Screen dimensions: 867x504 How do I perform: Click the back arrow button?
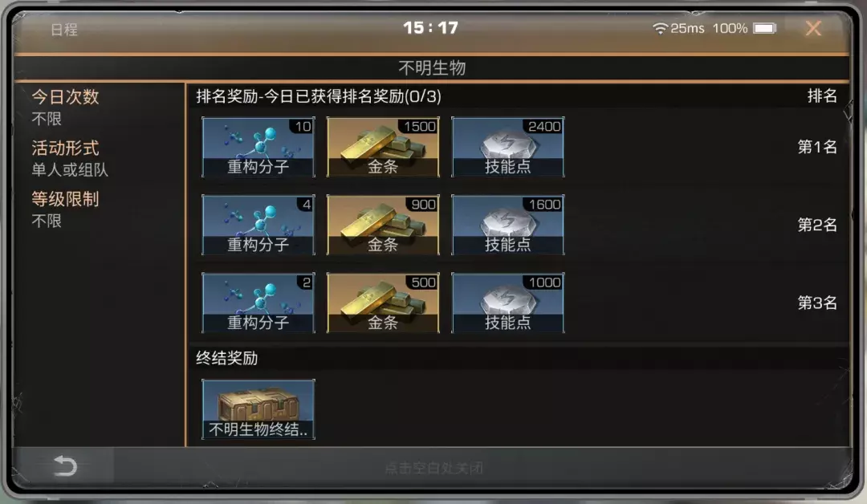point(65,465)
